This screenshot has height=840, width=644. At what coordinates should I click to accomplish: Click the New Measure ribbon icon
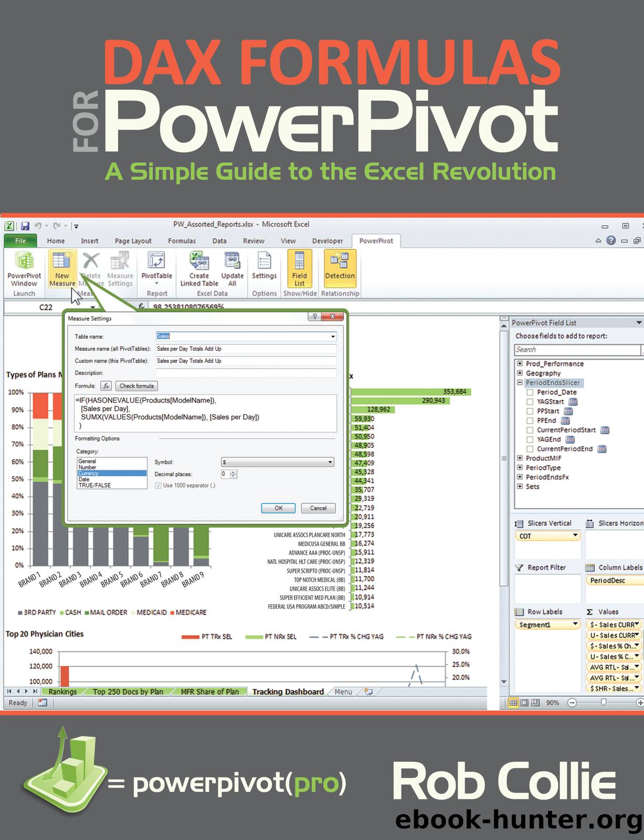tap(62, 269)
